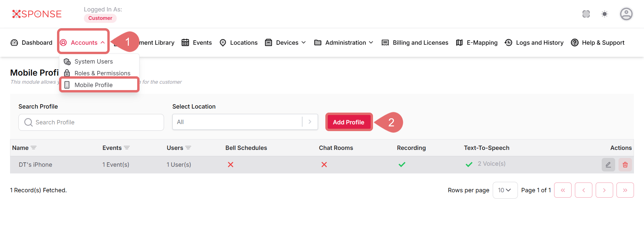Go to next page in pagination
This screenshot has height=242, width=644.
tap(604, 190)
